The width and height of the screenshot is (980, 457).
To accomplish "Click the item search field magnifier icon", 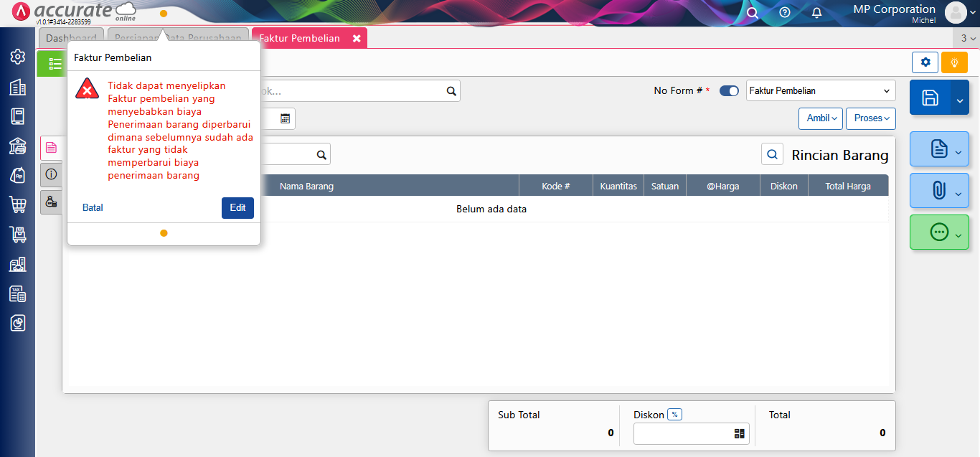I will pos(321,154).
